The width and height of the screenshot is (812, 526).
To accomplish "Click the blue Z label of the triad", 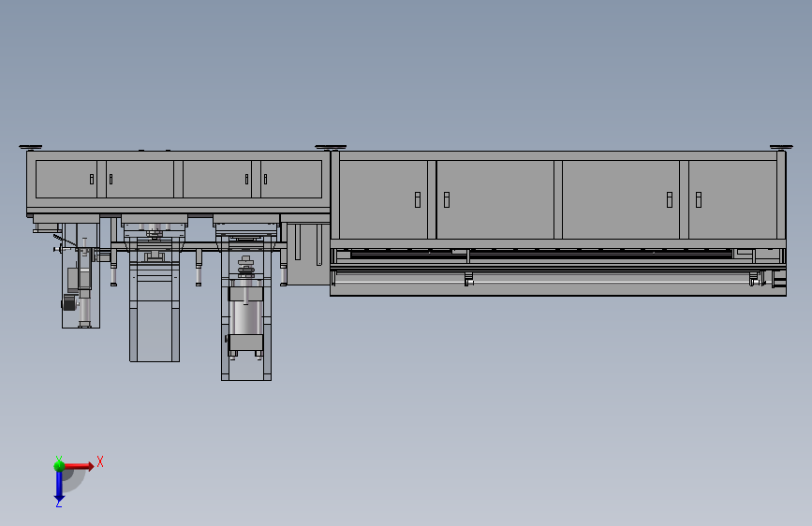I will tap(58, 504).
